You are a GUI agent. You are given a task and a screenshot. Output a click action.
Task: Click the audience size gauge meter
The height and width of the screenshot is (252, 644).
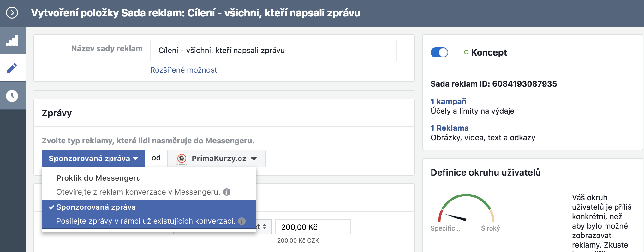pos(465,210)
